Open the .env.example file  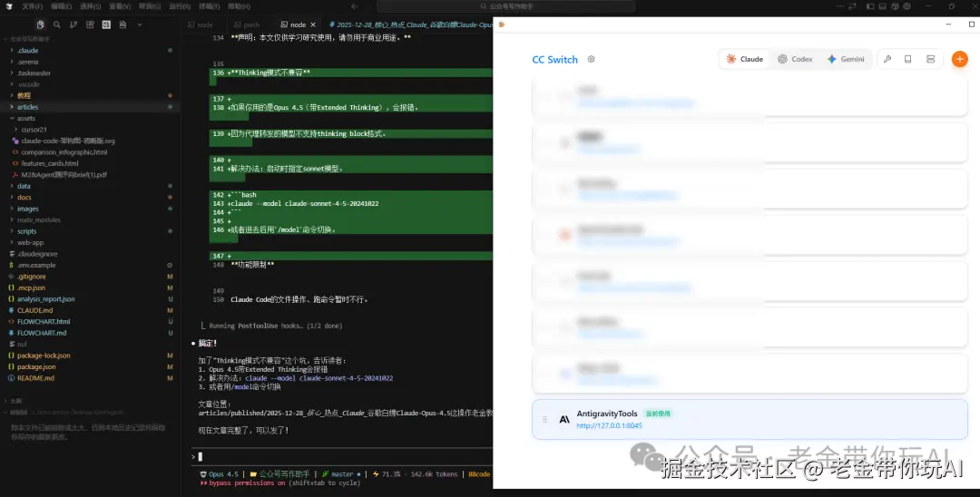[x=36, y=266]
